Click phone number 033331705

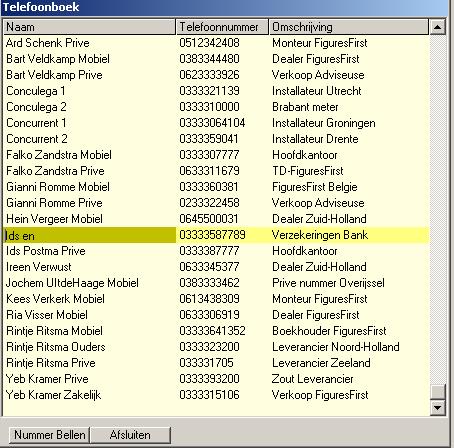click(206, 363)
